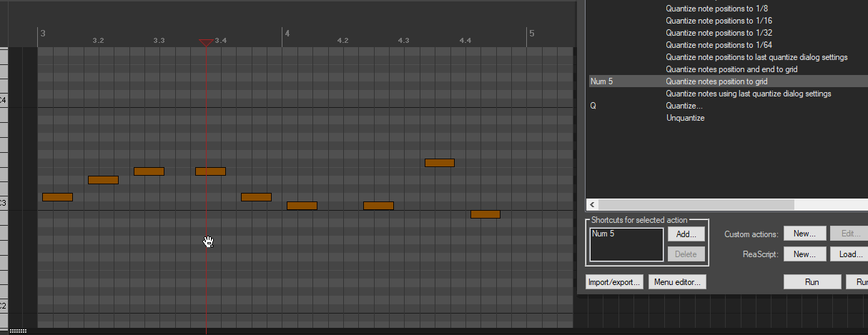Click the C3 key on the piano roll keyboard

point(4,204)
